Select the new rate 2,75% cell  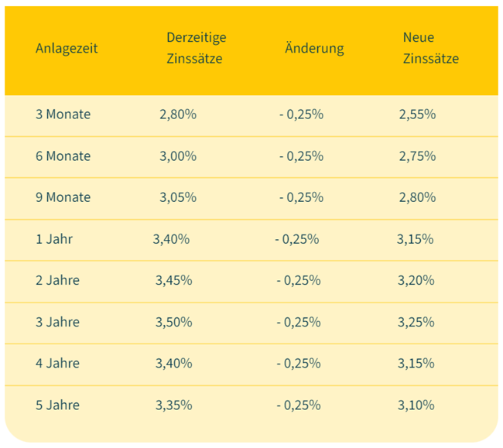[417, 156]
